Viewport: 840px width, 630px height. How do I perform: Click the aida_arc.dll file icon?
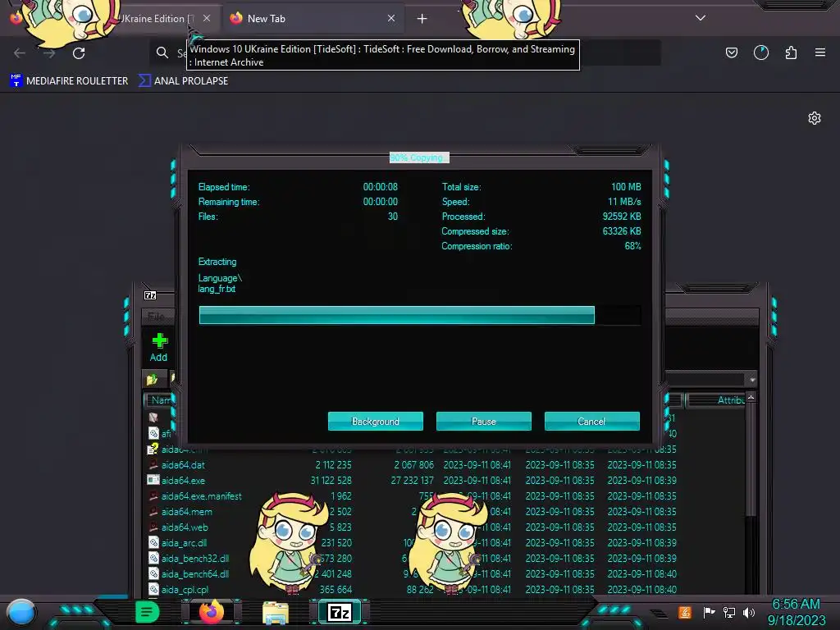[x=153, y=542]
